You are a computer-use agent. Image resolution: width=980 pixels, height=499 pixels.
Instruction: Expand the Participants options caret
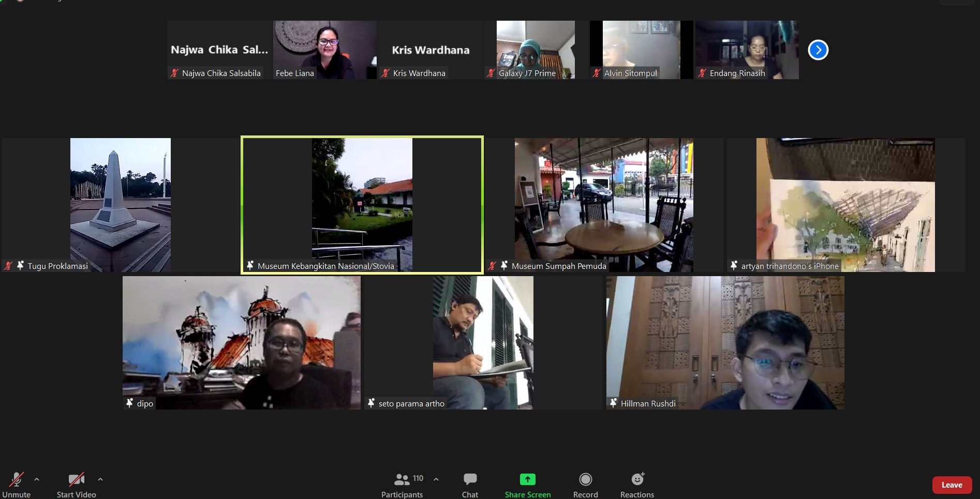(436, 479)
